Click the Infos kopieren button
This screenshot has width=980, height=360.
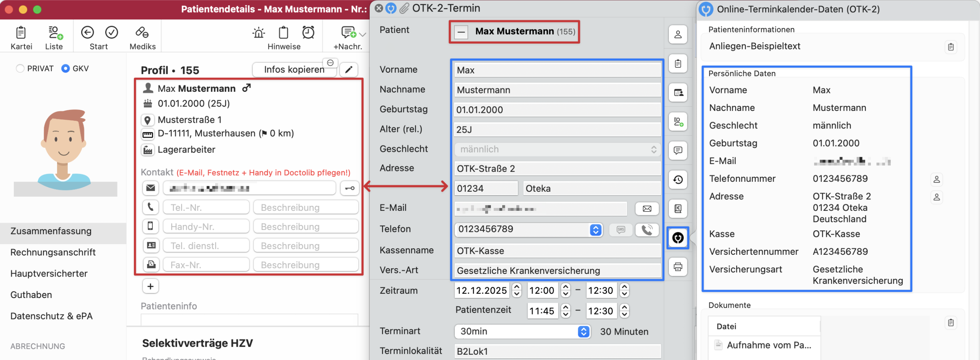coord(294,70)
